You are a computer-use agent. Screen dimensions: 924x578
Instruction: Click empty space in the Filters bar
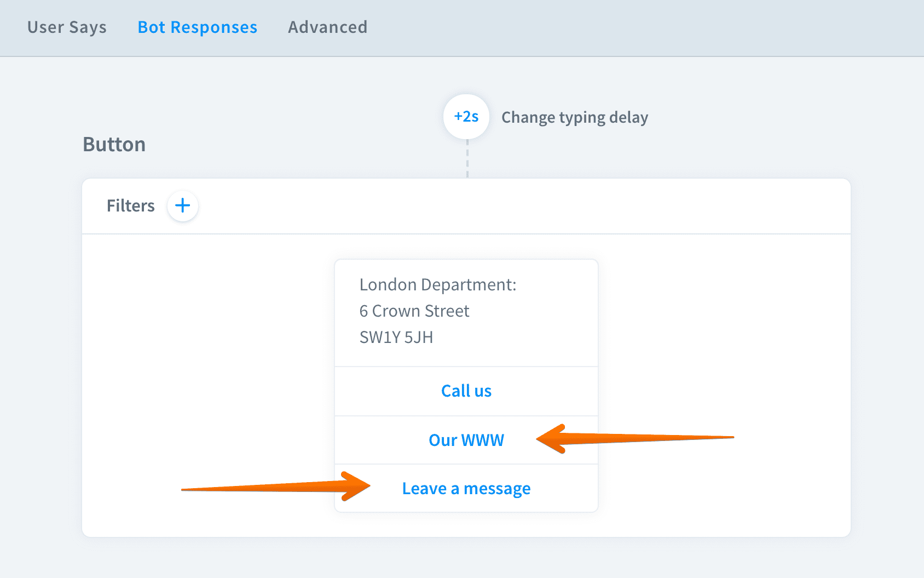493,206
